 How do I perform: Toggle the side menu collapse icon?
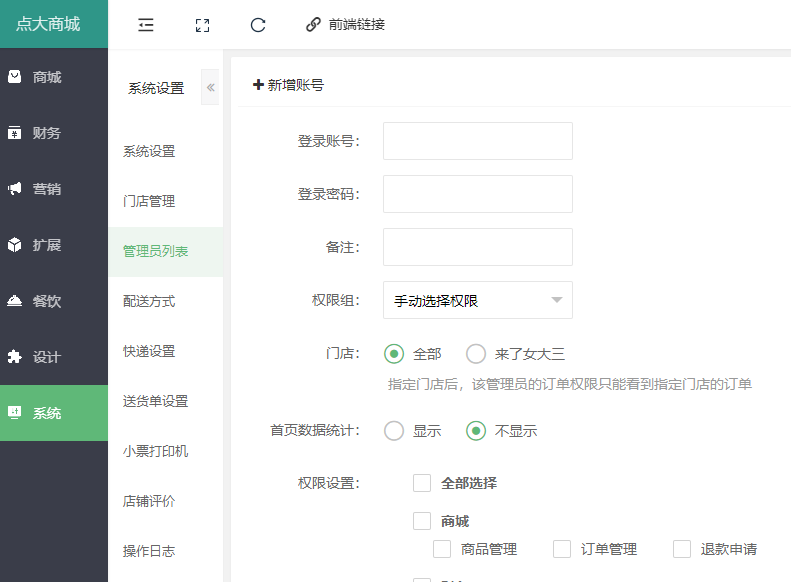(x=146, y=25)
